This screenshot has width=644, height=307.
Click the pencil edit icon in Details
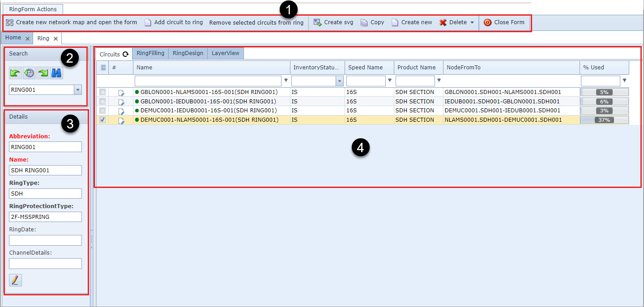15,280
